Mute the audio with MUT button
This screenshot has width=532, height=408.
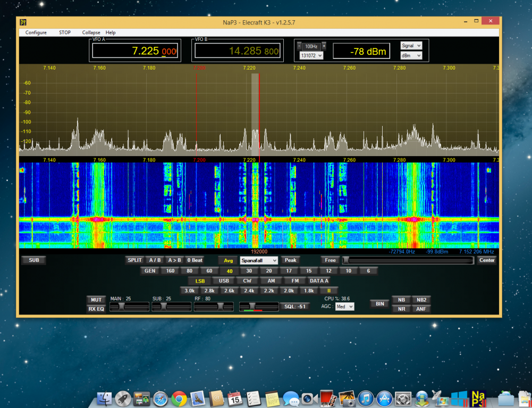pos(96,300)
